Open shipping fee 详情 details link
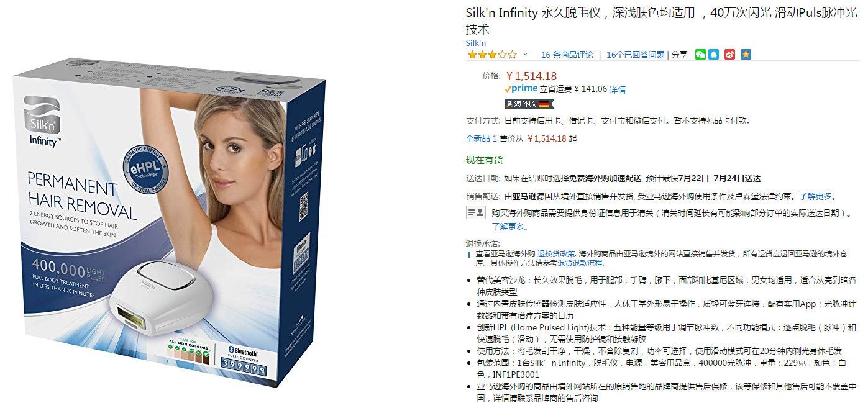 [618, 89]
